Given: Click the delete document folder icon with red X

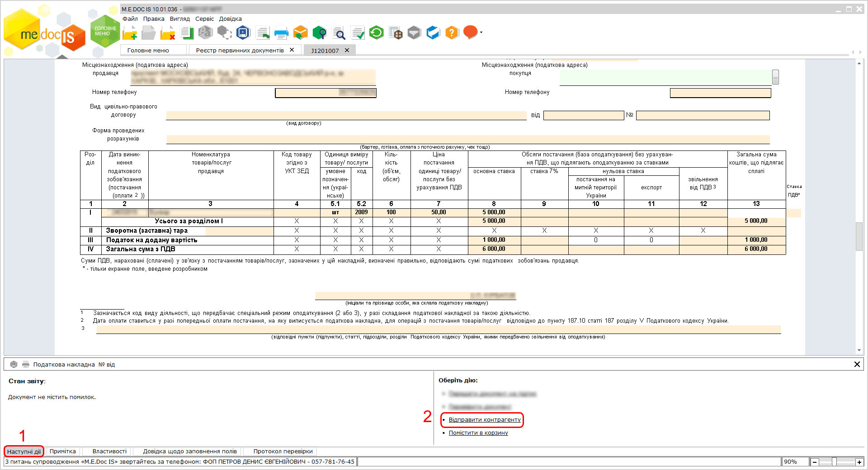Looking at the screenshot, I should 168,33.
